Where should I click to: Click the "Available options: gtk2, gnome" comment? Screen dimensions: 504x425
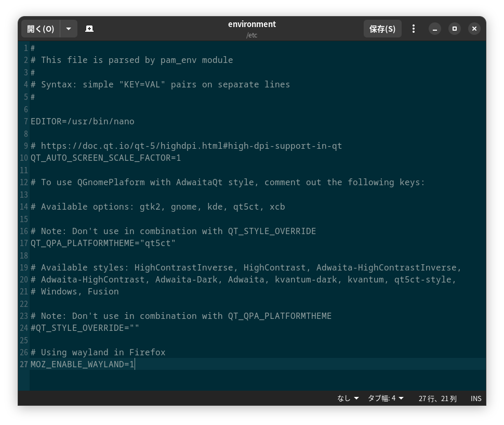tap(158, 207)
